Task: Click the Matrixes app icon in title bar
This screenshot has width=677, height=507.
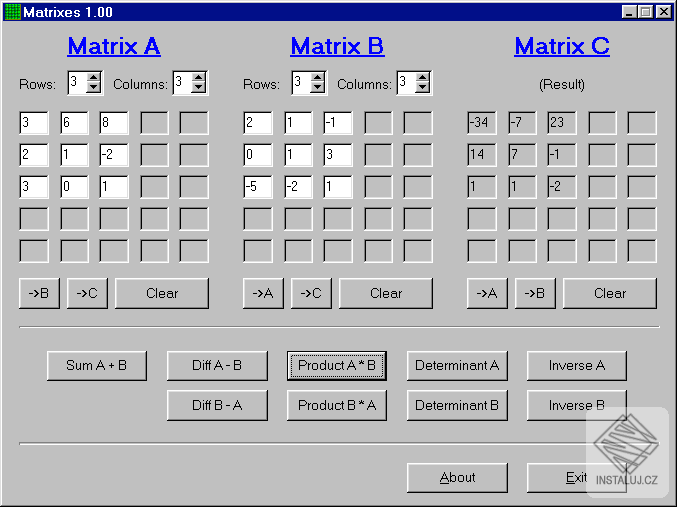Action: pos(12,12)
